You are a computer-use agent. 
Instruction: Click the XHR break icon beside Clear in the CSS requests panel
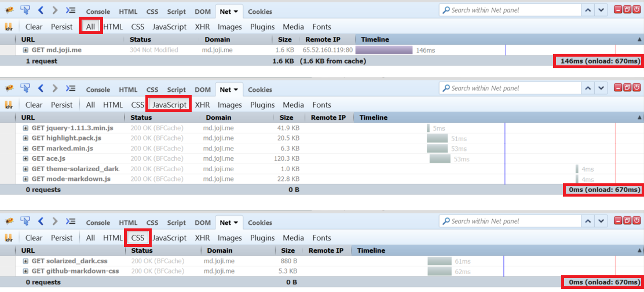pyautogui.click(x=9, y=238)
